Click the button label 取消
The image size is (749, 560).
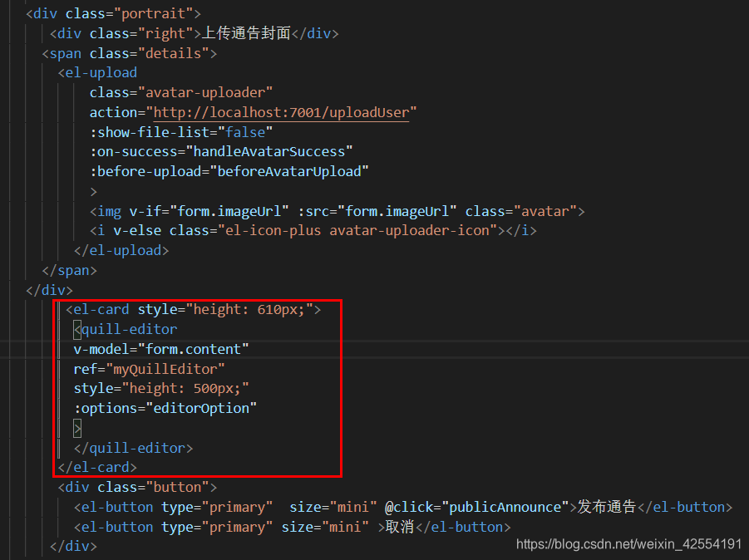coord(399,527)
